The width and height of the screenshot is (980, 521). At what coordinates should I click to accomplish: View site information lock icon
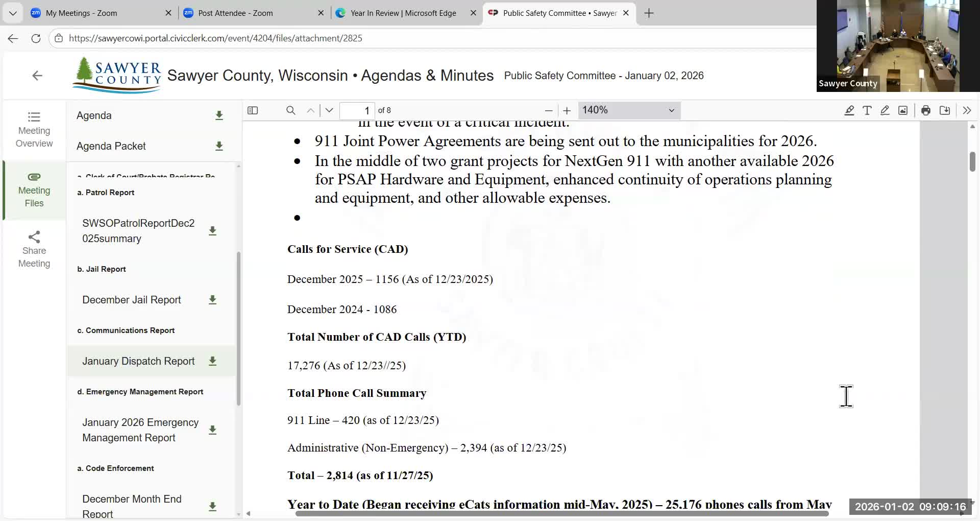coord(59,38)
